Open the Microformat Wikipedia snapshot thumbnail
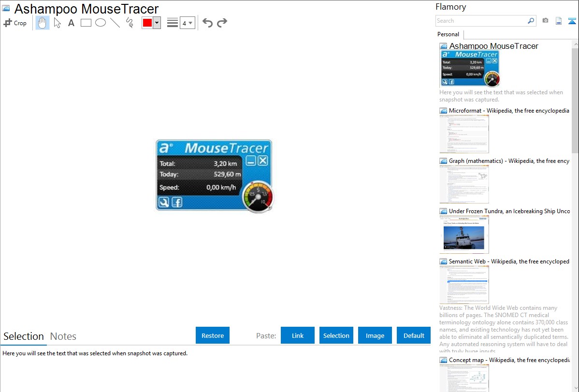Viewport: 579px width, 392px height. coord(464,134)
